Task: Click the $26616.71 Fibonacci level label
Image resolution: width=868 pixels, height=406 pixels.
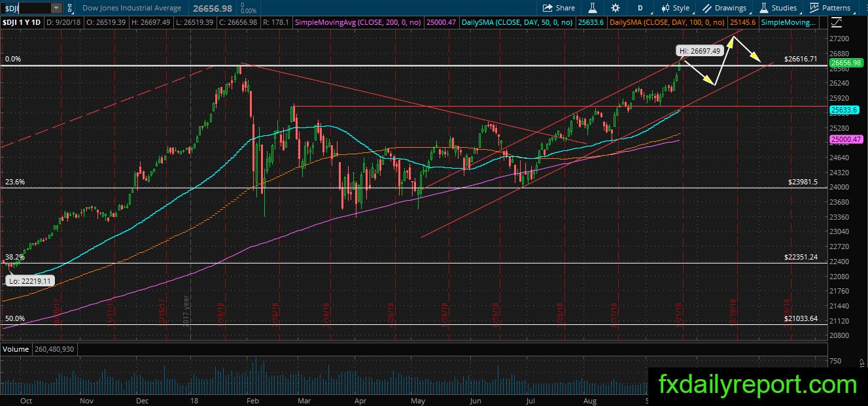Action: 800,59
